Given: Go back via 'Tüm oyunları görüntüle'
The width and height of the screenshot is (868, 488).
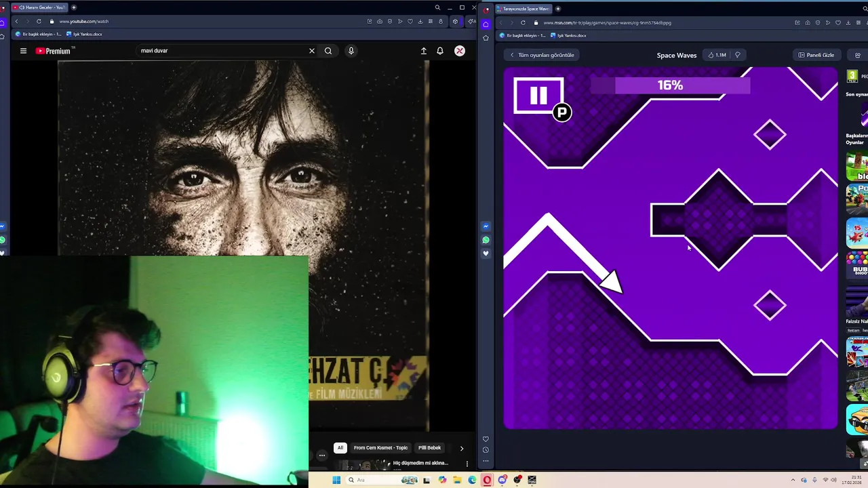Looking at the screenshot, I should (x=542, y=55).
